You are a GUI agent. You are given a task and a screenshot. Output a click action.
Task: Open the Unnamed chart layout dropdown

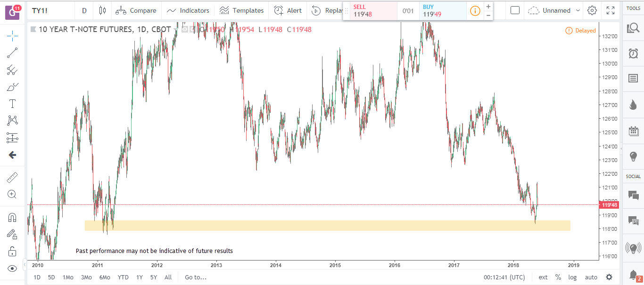(554, 10)
